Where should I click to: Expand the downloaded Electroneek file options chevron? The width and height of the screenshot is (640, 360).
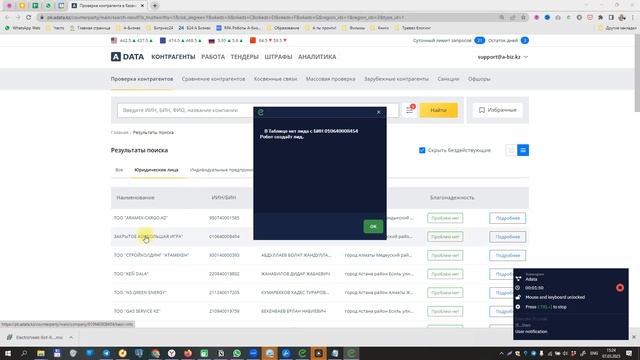coord(71,337)
